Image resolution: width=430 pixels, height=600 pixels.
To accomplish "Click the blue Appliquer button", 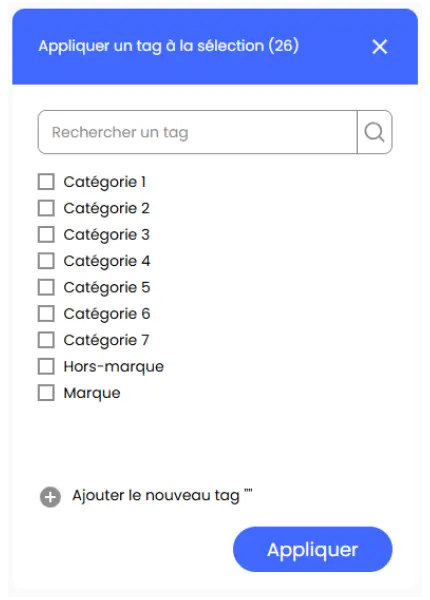I will [313, 549].
